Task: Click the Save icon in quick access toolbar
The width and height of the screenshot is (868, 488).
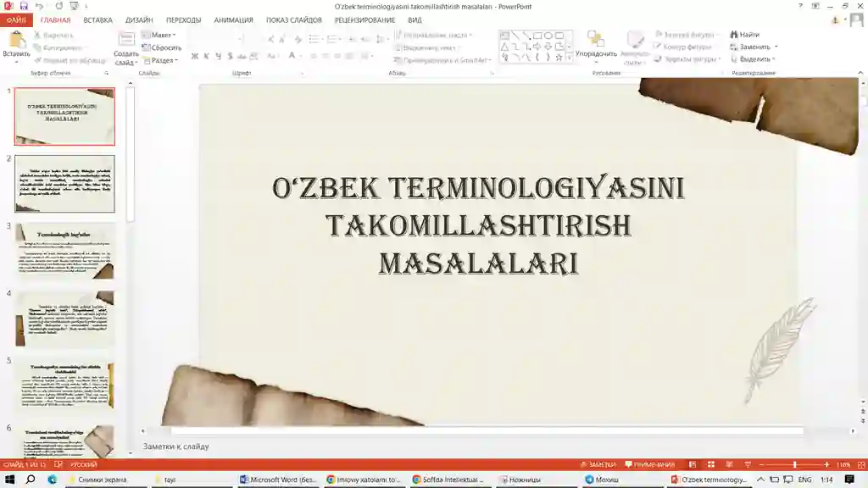Action: [x=24, y=6]
